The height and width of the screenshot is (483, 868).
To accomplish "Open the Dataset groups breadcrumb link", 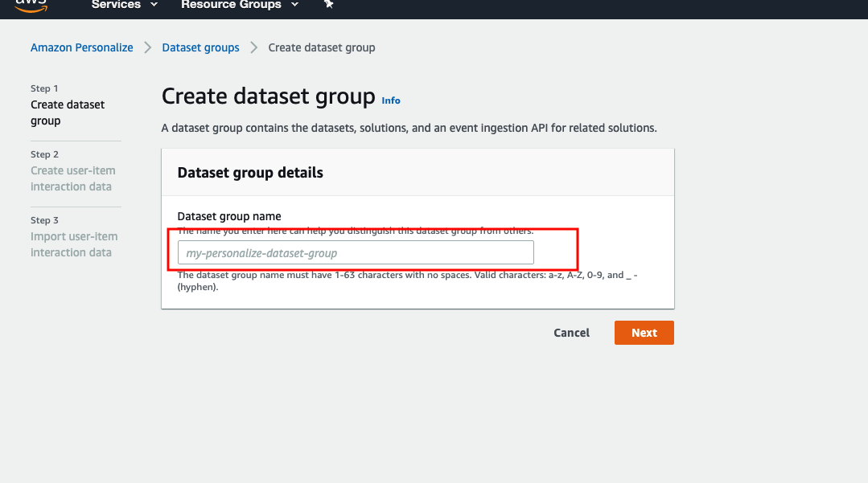I will (x=200, y=47).
